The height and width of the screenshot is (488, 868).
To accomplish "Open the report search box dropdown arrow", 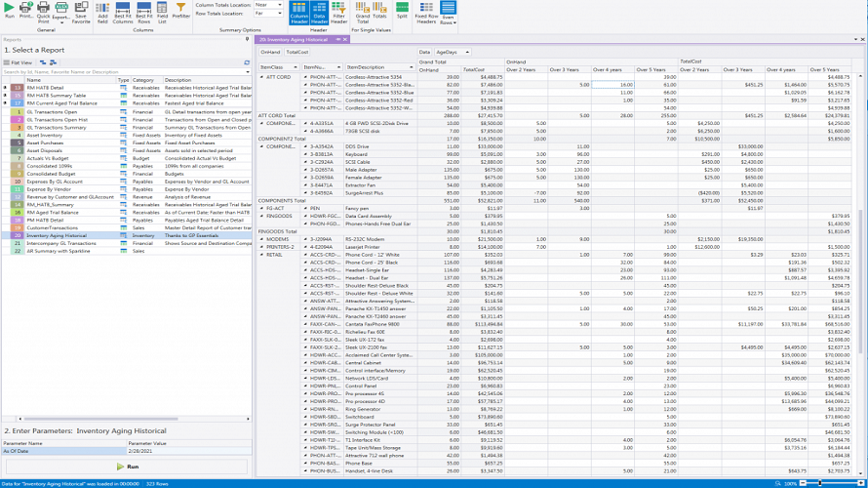I will click(248, 72).
